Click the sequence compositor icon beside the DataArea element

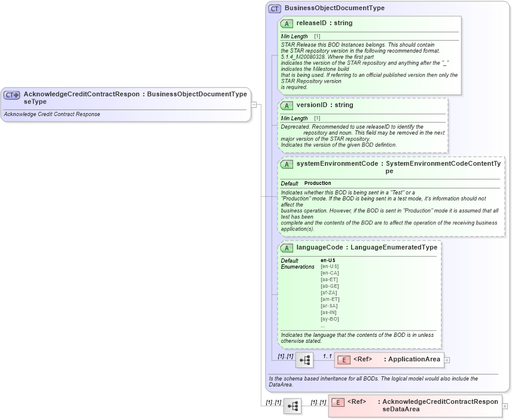coord(292,406)
